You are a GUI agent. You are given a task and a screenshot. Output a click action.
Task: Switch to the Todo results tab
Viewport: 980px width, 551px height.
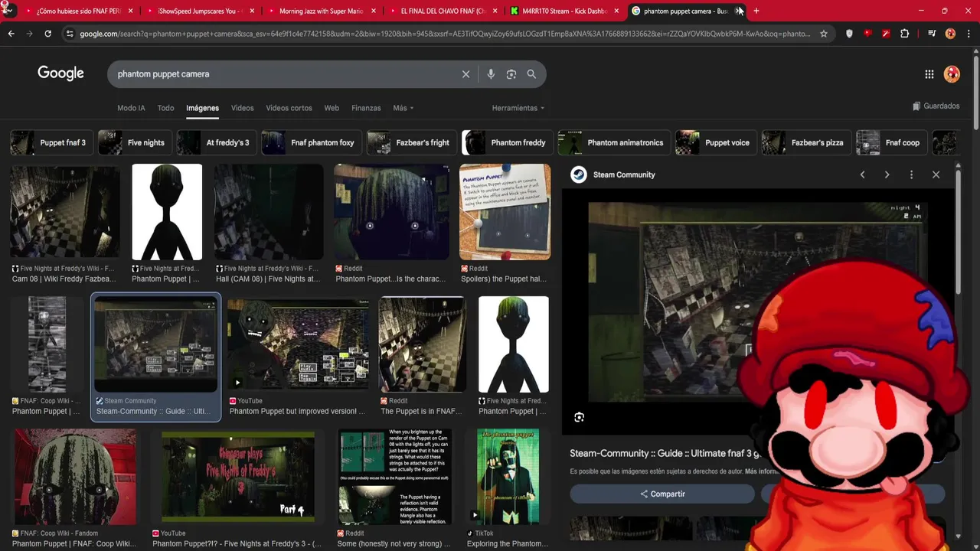point(165,108)
